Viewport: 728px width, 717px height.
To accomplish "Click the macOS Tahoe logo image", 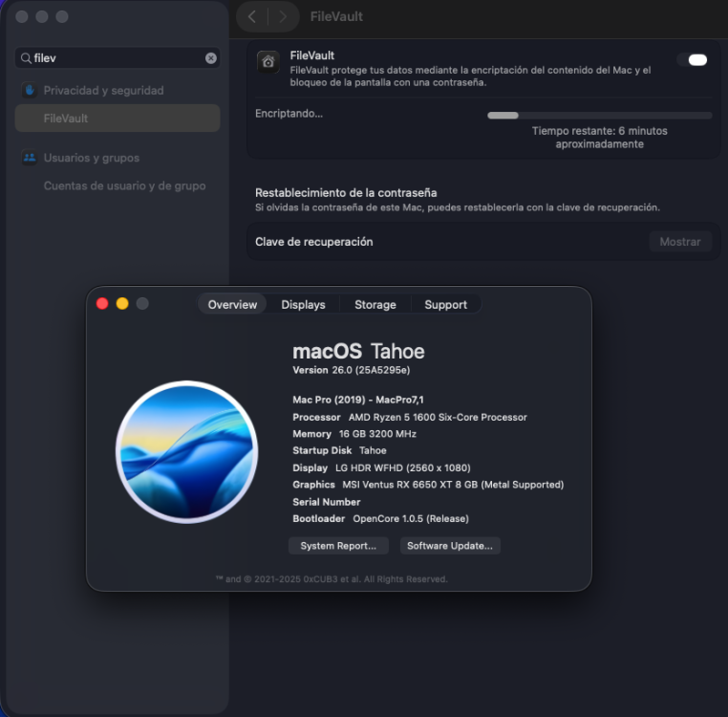I will [x=186, y=452].
